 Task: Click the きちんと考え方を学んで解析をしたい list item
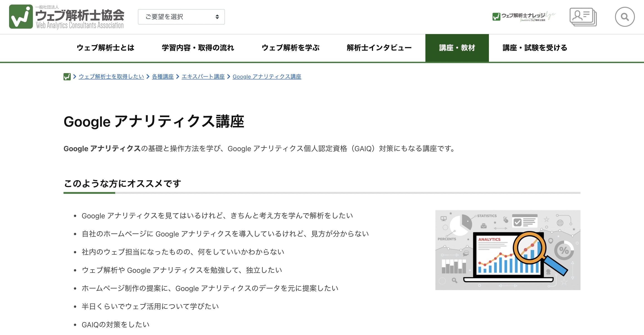point(217,215)
